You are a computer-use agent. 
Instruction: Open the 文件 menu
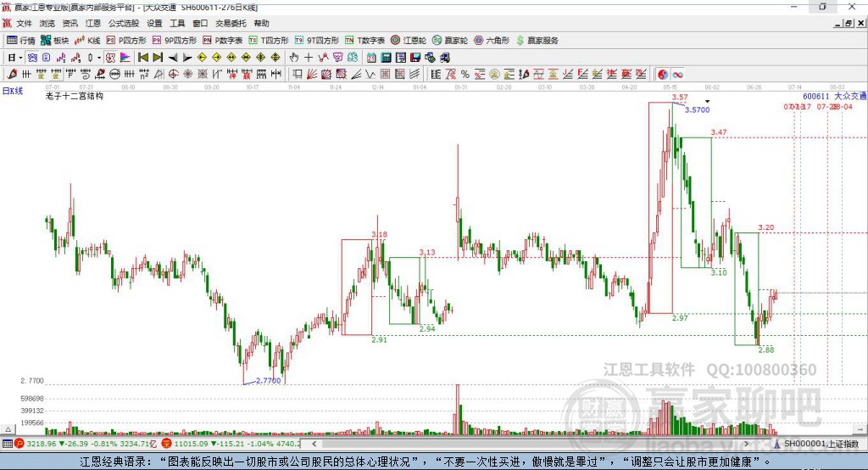pos(25,23)
